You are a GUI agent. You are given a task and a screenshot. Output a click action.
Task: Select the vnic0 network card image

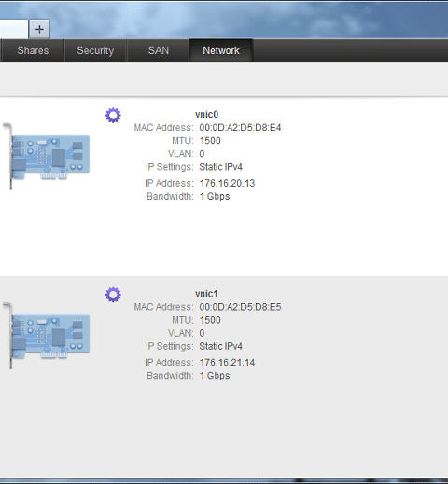coord(47,156)
